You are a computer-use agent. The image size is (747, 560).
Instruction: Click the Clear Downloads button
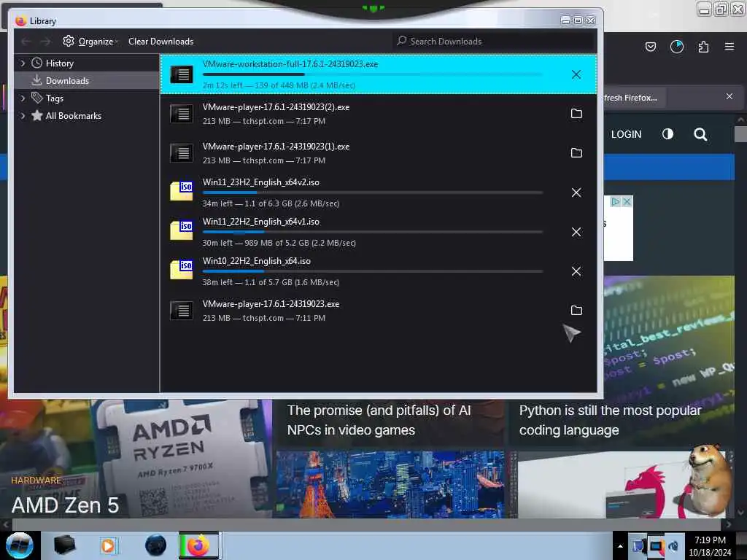point(160,42)
